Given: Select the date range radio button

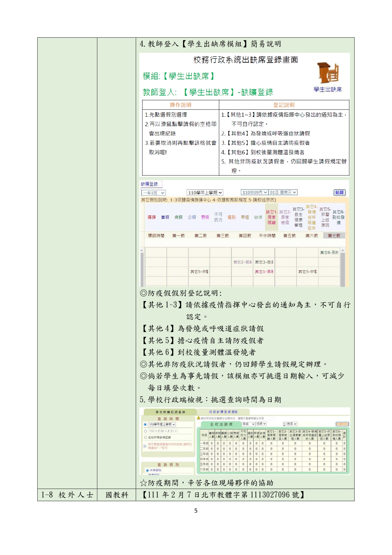Looking at the screenshot, I should pyautogui.click(x=145, y=431).
